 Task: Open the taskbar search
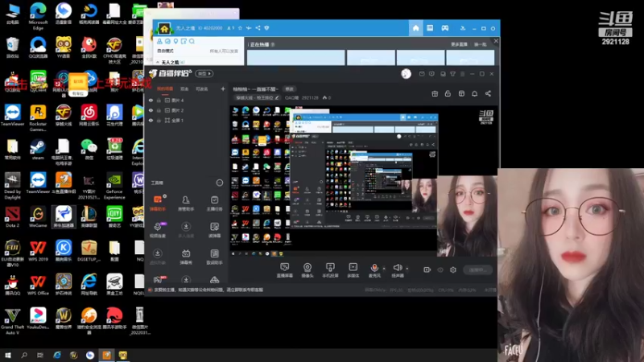click(x=24, y=355)
